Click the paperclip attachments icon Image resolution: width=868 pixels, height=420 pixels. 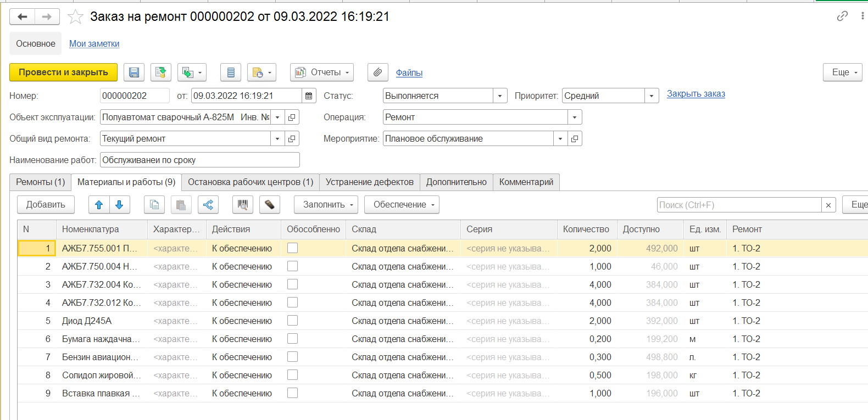coord(377,72)
